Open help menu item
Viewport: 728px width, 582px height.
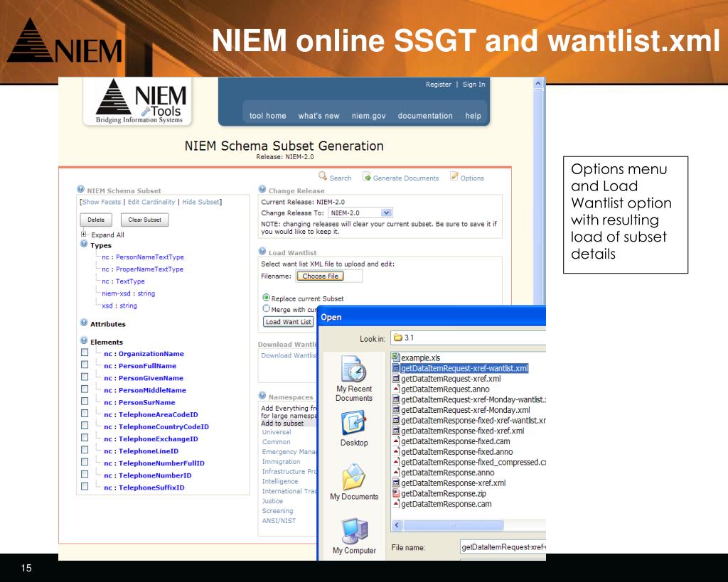point(473,116)
